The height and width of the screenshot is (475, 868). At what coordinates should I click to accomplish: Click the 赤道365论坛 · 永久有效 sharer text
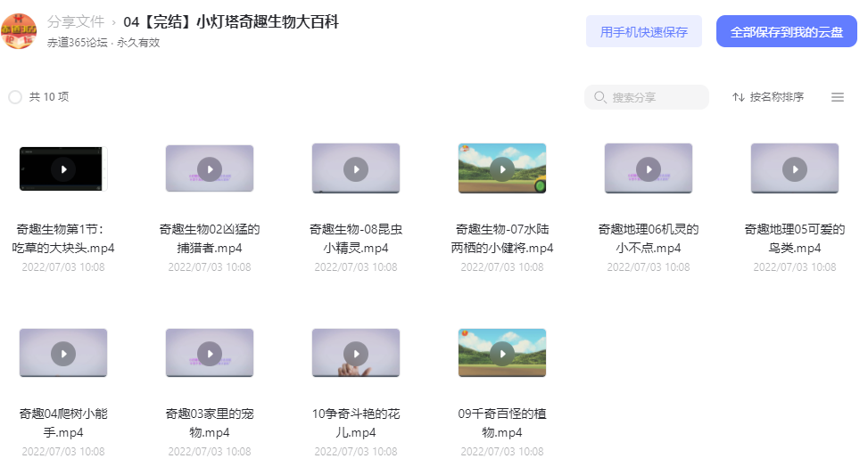pyautogui.click(x=103, y=43)
